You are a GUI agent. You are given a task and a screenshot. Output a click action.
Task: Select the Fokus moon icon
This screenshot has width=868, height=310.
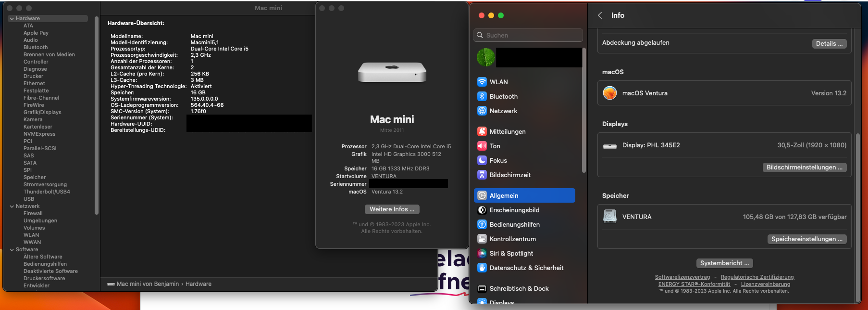coord(482,160)
